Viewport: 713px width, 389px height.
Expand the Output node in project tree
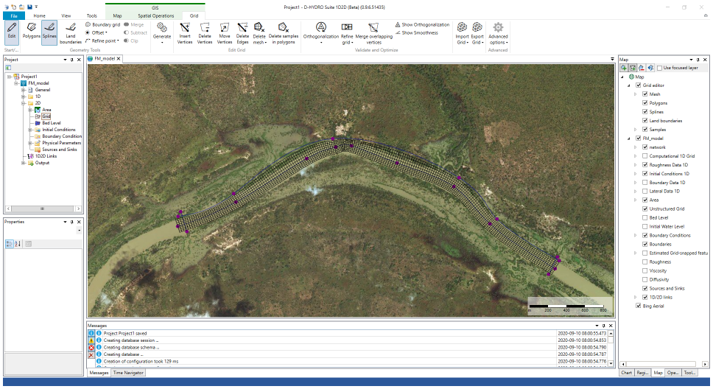(23, 163)
